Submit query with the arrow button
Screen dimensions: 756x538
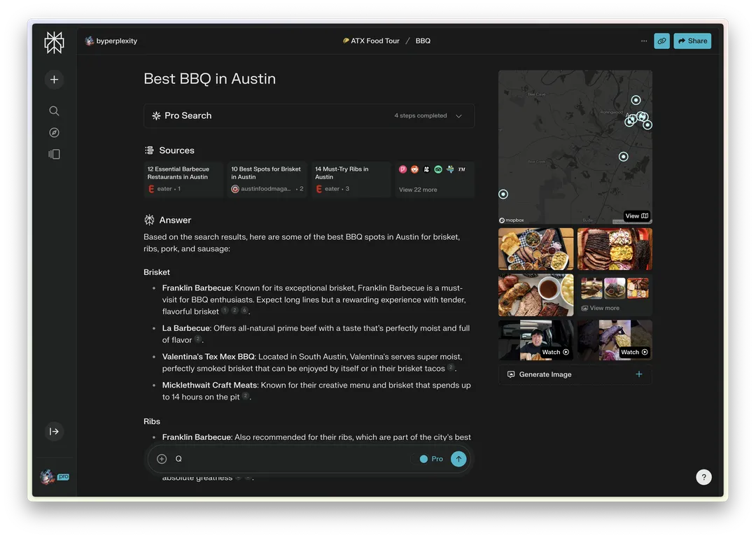(x=458, y=459)
